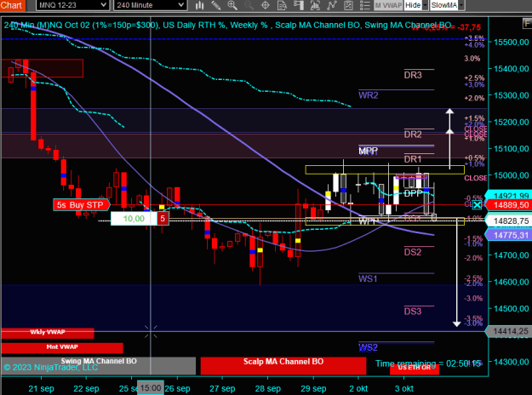
Task: Open the Chart Trader panel icon
Action: point(299,5)
